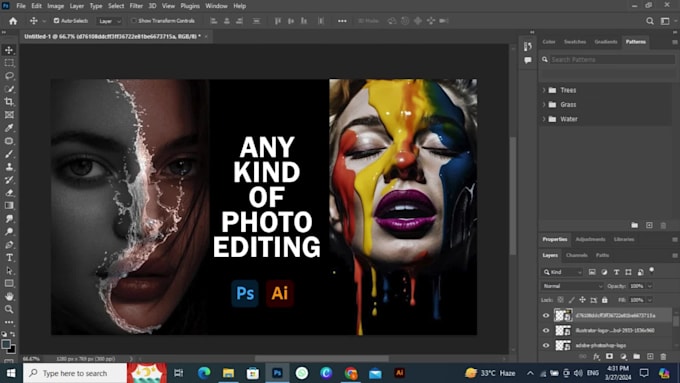680x383 pixels.
Task: Click the foreground color swatch
Action: coord(6,344)
